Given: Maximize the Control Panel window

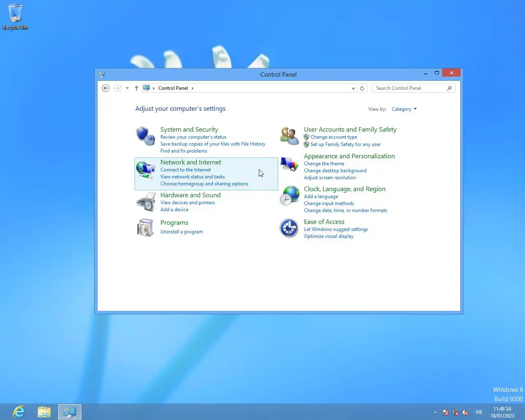Looking at the screenshot, I should coord(437,73).
